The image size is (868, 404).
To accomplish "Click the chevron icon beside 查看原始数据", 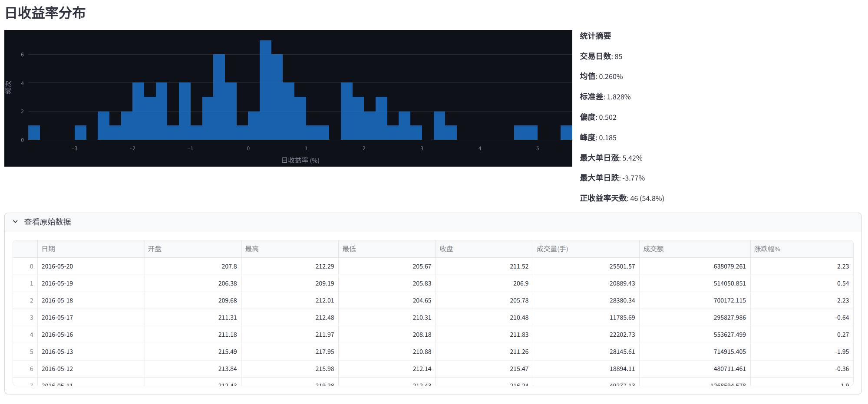I will [x=15, y=222].
